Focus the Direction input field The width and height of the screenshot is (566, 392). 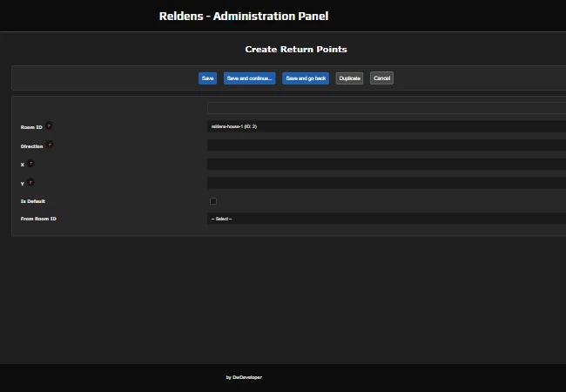click(x=387, y=145)
